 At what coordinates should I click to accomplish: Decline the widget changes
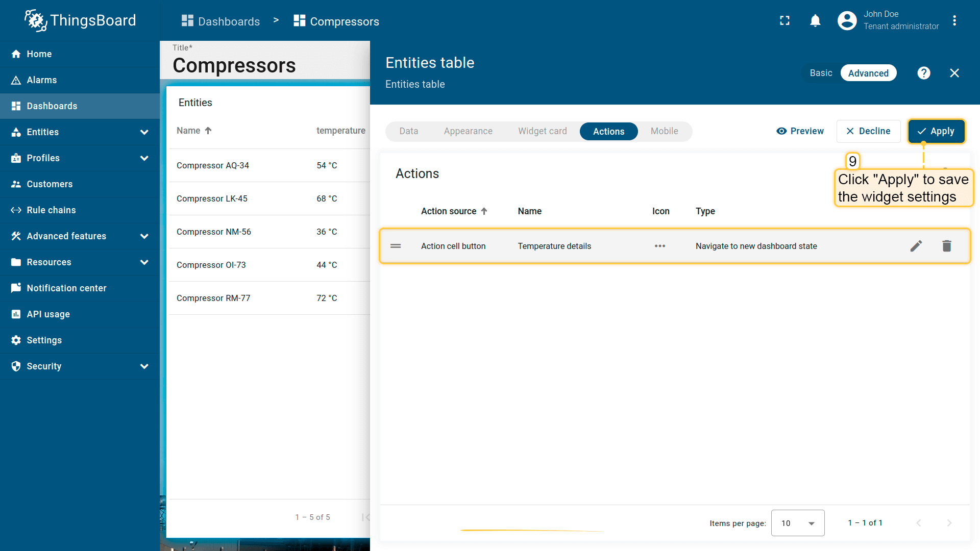[868, 131]
